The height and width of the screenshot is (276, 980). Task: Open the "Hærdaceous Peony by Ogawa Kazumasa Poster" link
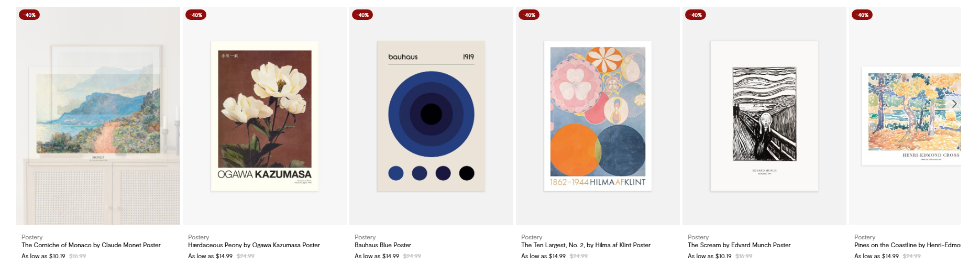[x=254, y=245]
